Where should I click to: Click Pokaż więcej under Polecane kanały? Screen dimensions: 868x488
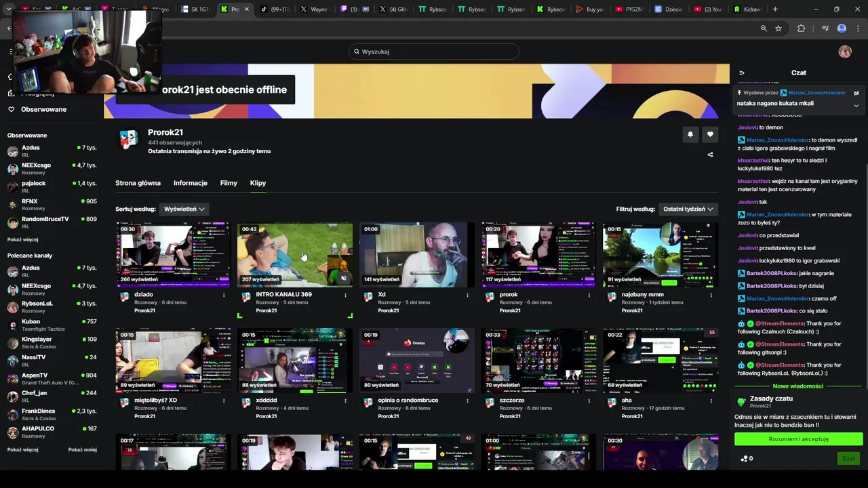[x=22, y=450]
